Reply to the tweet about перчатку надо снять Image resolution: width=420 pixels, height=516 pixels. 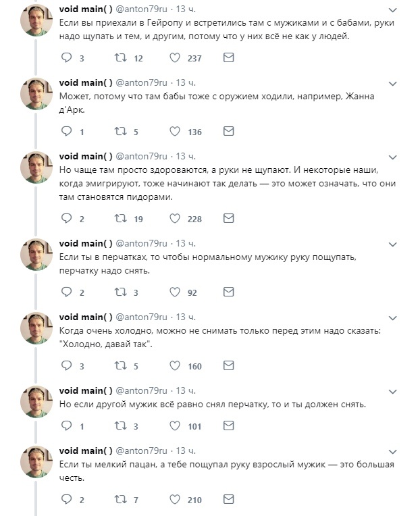click(66, 292)
